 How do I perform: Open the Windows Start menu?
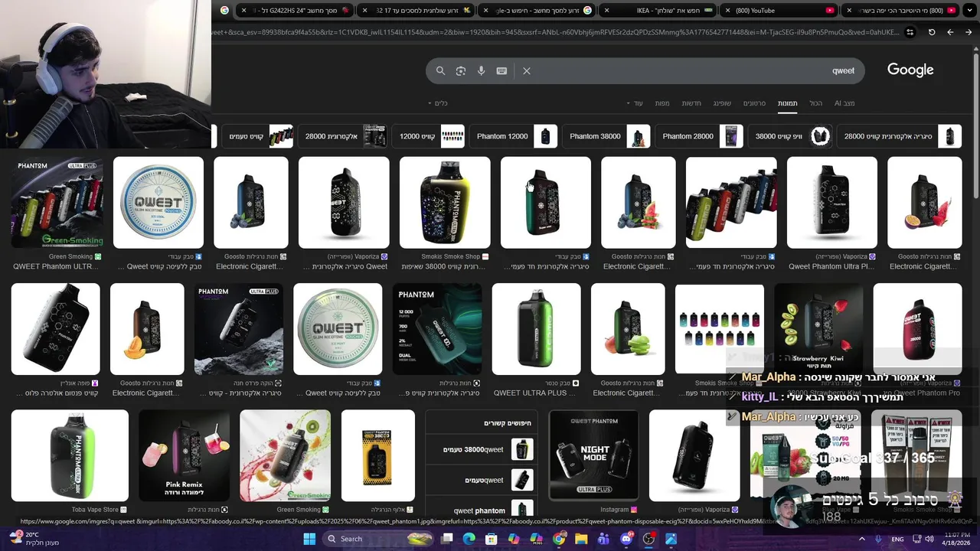pyautogui.click(x=309, y=539)
